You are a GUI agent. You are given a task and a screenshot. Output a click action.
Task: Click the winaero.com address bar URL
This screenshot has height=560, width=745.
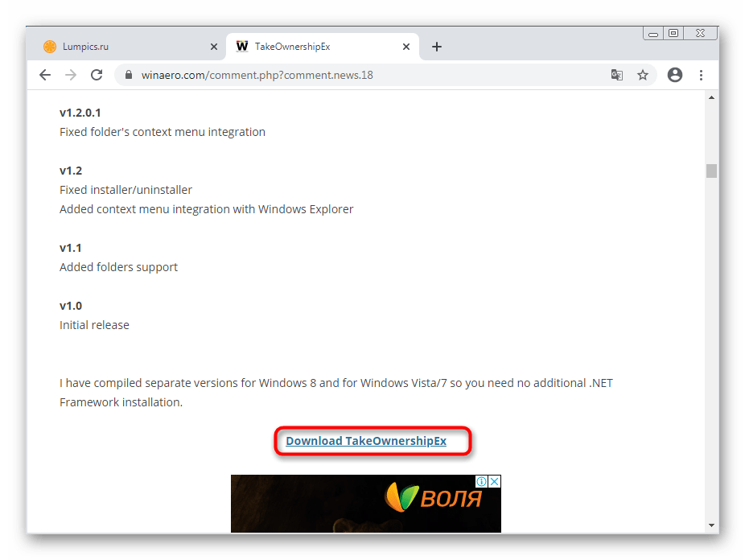pos(257,75)
